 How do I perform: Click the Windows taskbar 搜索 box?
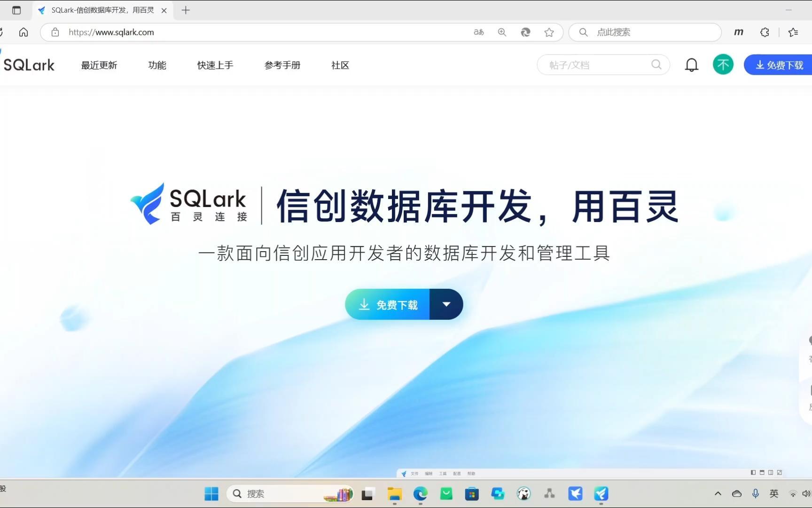[x=290, y=493]
